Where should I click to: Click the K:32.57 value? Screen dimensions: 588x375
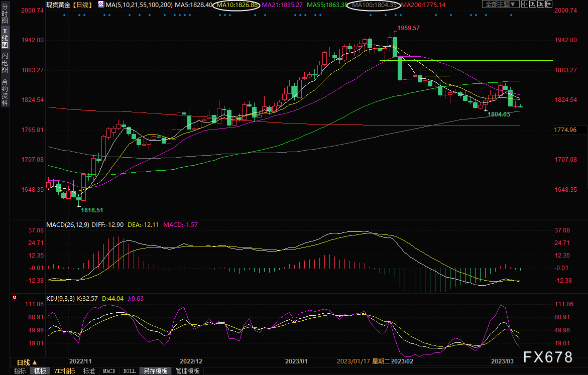(87, 299)
